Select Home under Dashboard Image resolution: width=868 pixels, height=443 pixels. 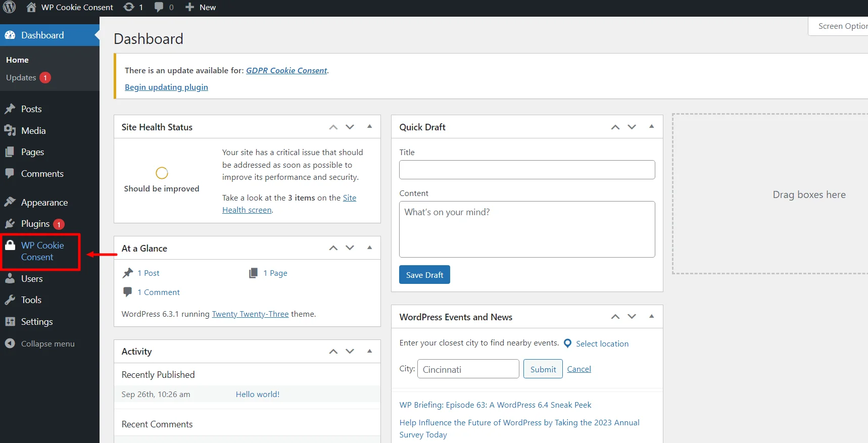[x=17, y=60]
